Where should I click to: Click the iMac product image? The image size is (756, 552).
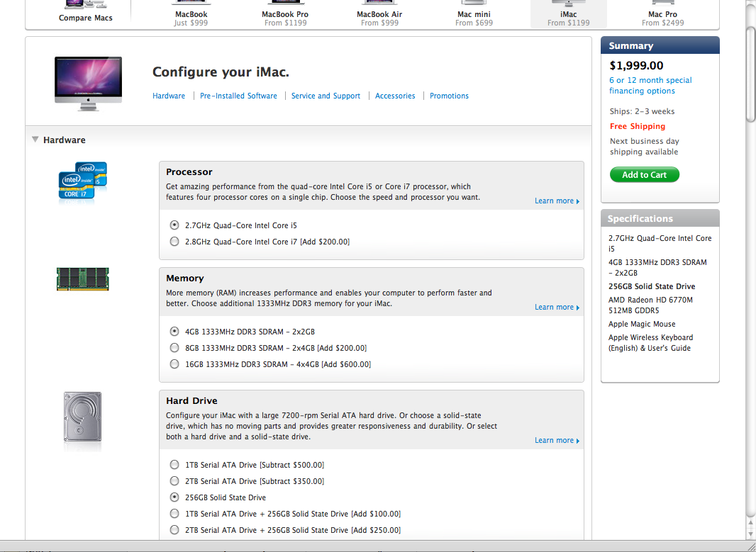click(x=88, y=84)
